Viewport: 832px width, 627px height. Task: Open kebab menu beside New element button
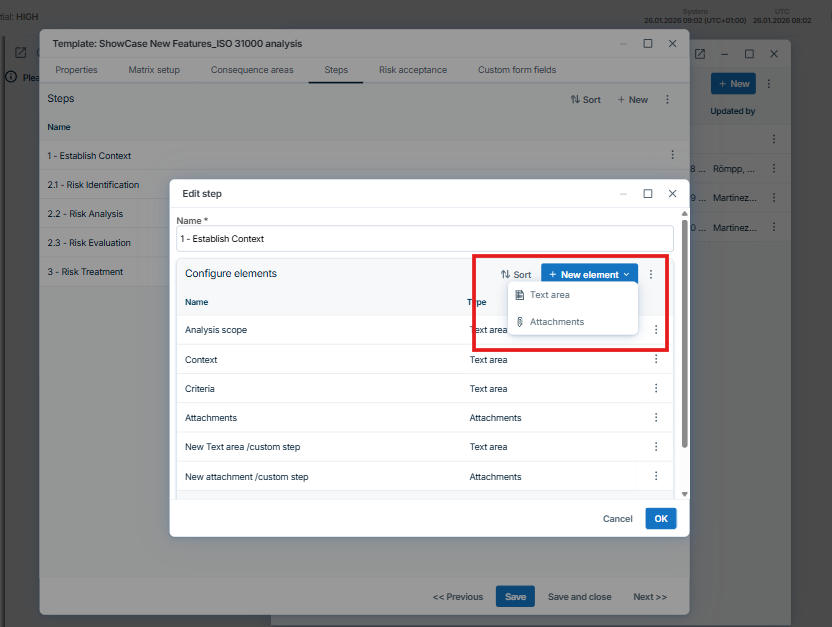pyautogui.click(x=651, y=274)
